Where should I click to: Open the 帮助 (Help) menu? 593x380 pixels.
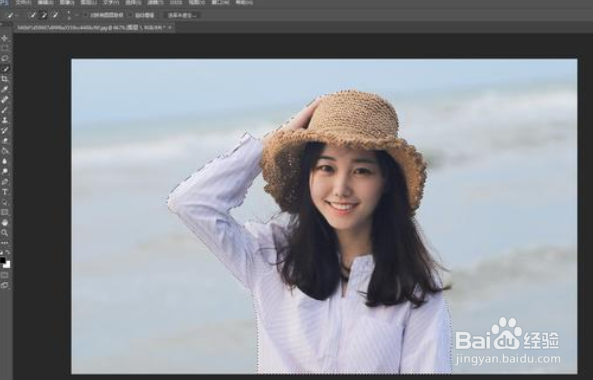point(244,2)
